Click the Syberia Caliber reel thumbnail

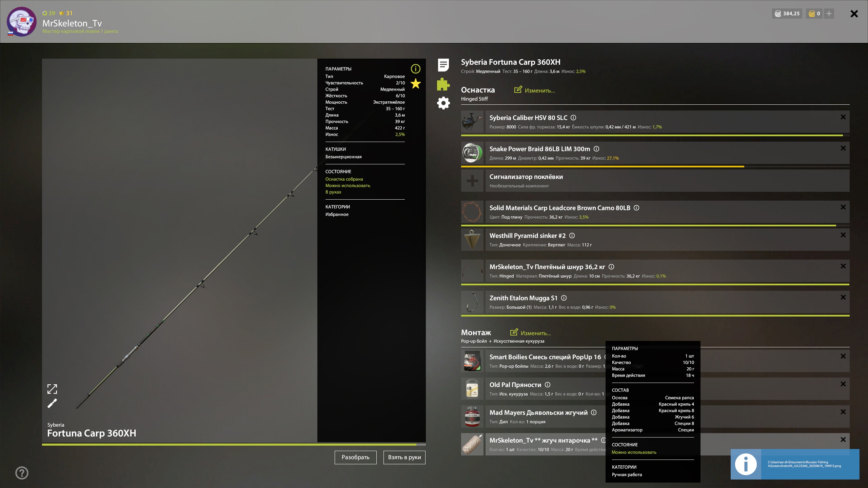click(472, 122)
